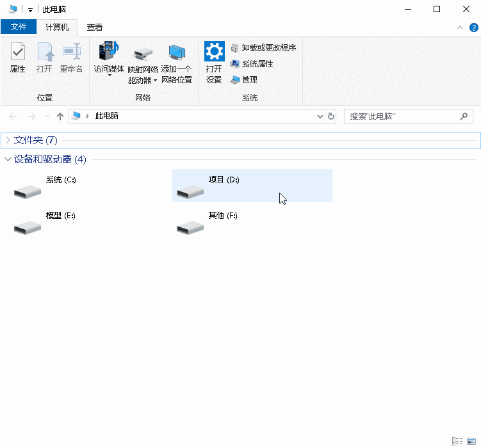Open the address bar history dropdown
Image resolution: width=481 pixels, height=448 pixels.
click(x=320, y=116)
